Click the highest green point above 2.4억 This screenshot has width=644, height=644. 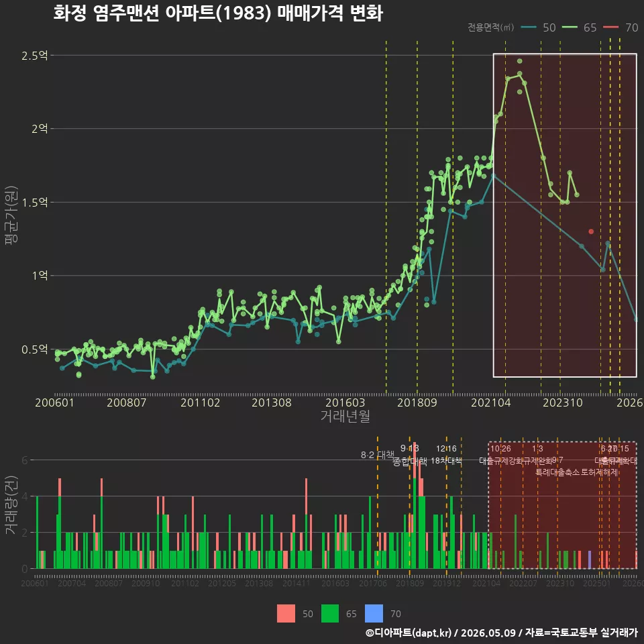[x=519, y=61]
